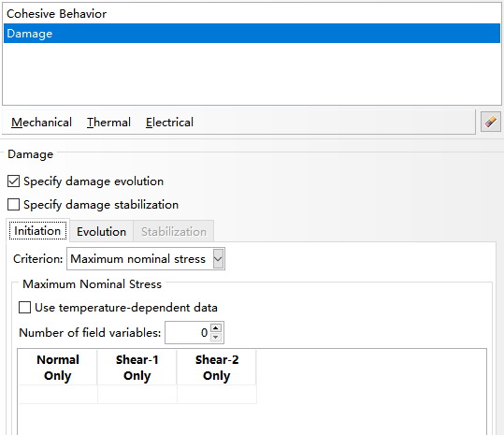Check Use temperature-dependent data
This screenshot has height=435, width=504.
coord(24,308)
